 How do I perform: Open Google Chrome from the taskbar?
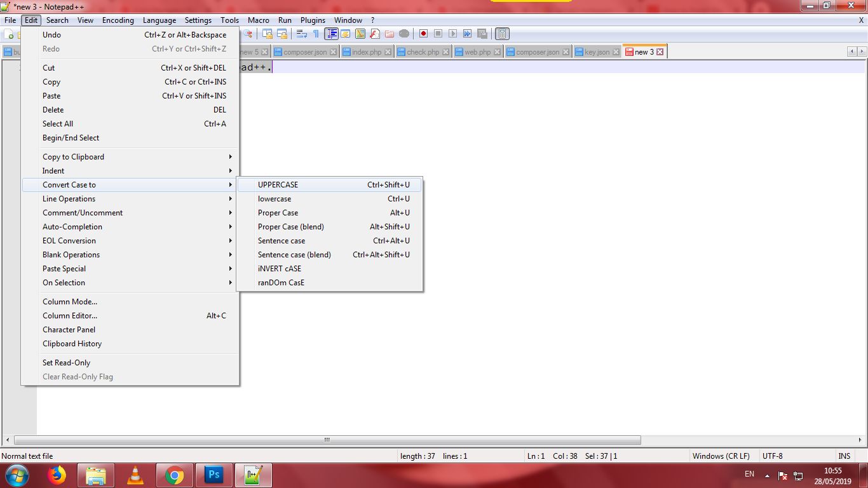175,474
